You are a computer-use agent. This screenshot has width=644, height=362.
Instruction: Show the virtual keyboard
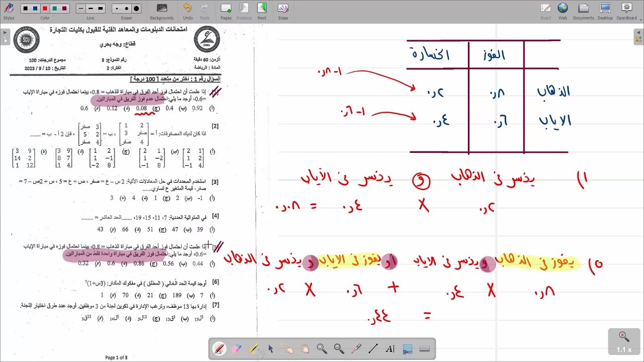[425, 349]
